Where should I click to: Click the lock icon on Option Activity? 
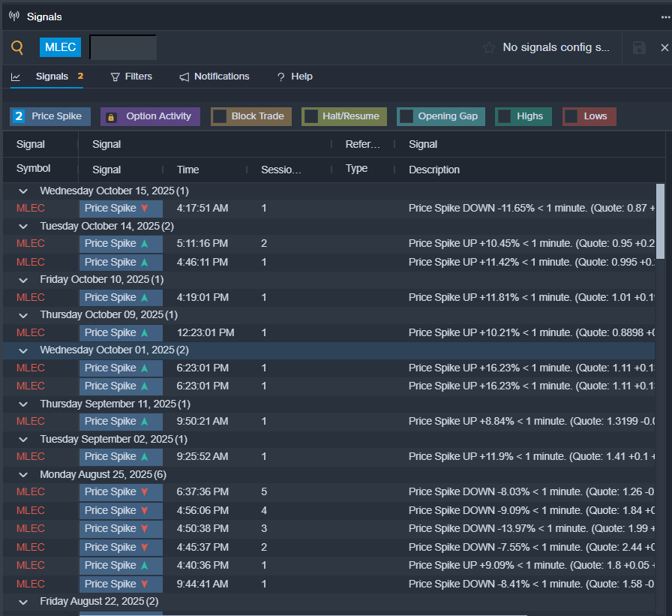111,117
